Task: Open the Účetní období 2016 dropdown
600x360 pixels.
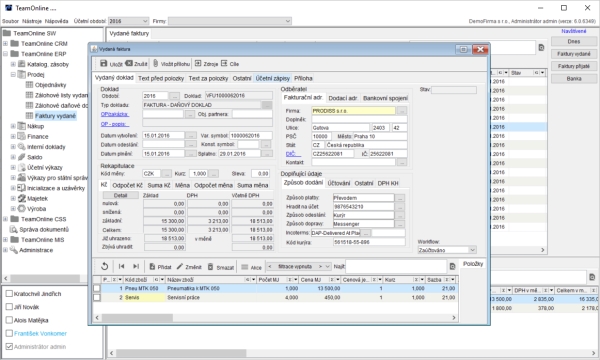Action: coord(128,21)
